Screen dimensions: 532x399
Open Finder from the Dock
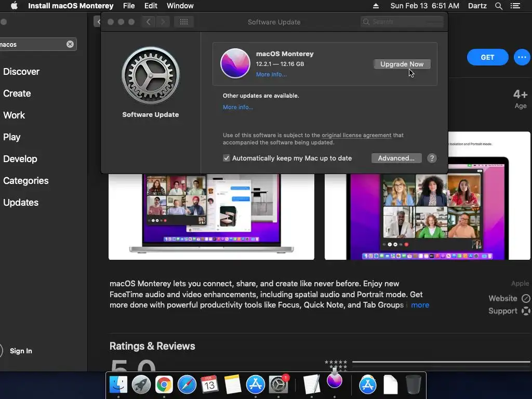click(118, 385)
